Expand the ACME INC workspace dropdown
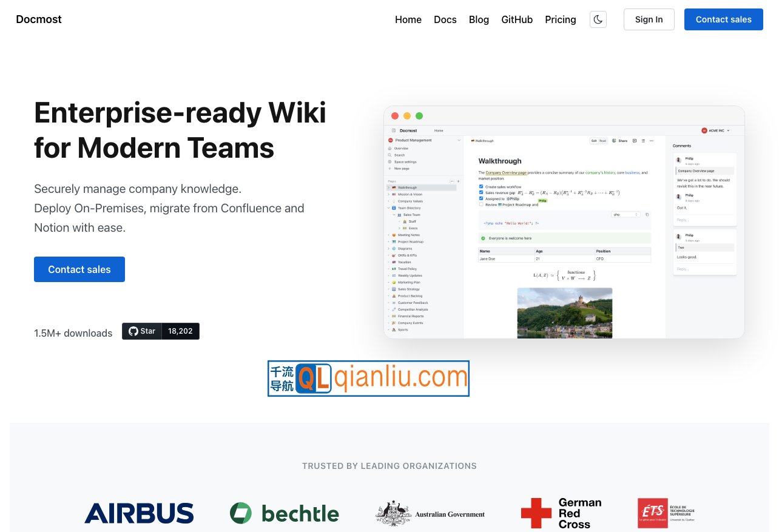779x532 pixels. point(716,130)
